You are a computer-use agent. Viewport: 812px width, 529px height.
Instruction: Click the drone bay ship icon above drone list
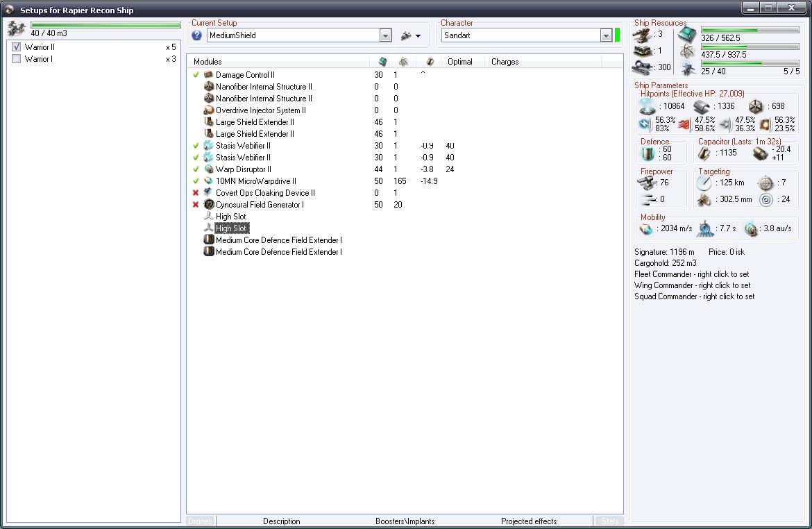(16, 28)
